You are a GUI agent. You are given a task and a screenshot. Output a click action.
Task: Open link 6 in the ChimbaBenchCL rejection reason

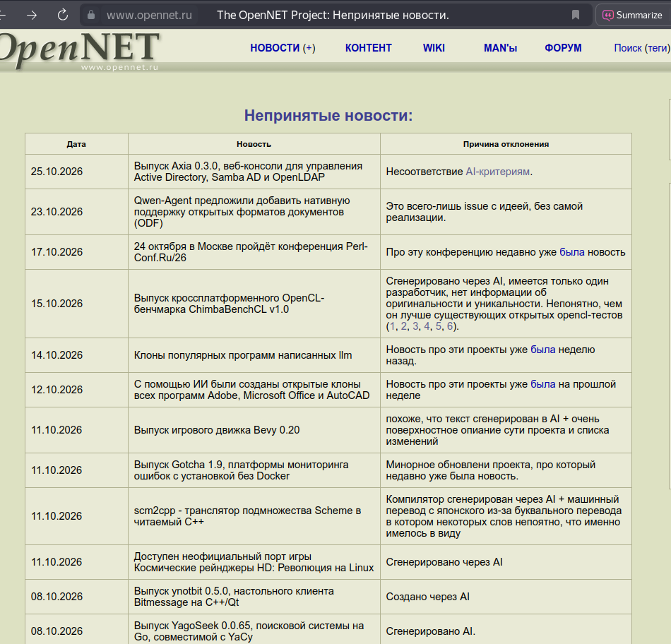pyautogui.click(x=450, y=326)
